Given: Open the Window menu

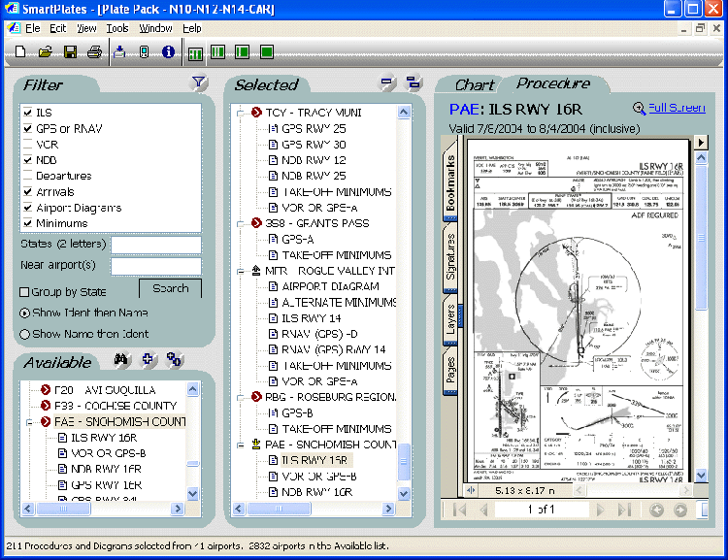Looking at the screenshot, I should tap(155, 28).
